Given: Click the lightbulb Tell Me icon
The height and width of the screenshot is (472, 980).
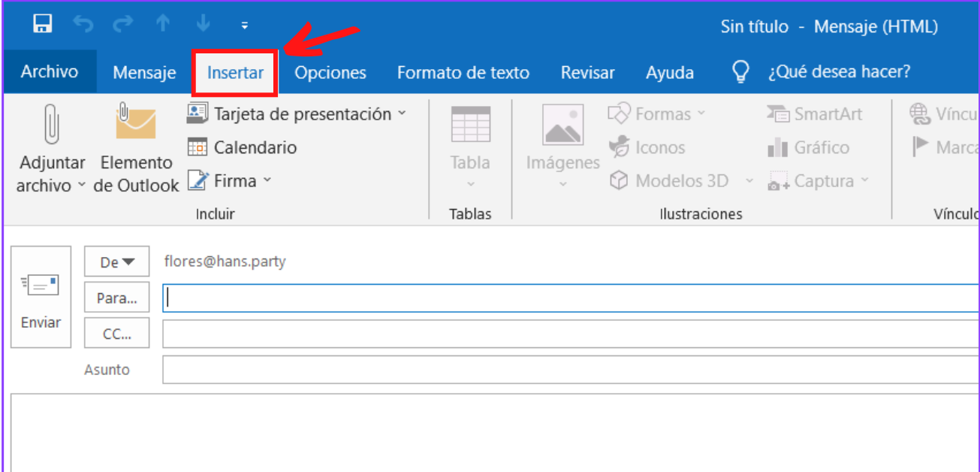Looking at the screenshot, I should 740,72.
